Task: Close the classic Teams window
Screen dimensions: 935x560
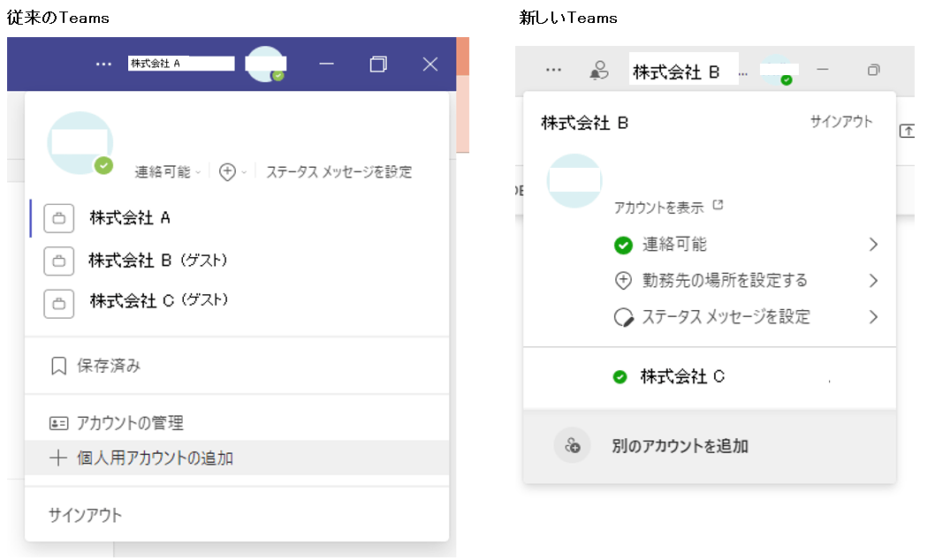Action: [429, 64]
